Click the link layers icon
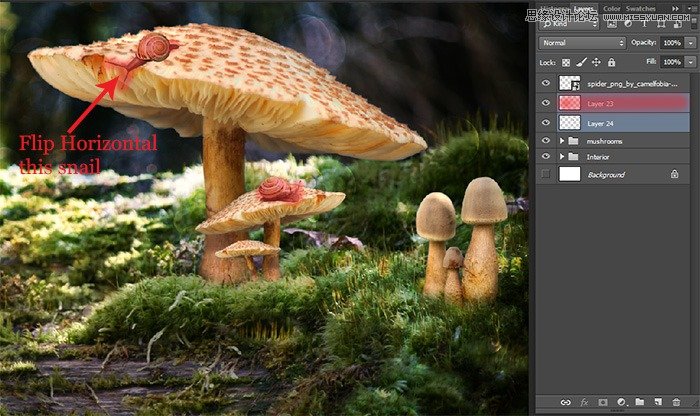Image resolution: width=700 pixels, height=416 pixels. click(565, 402)
